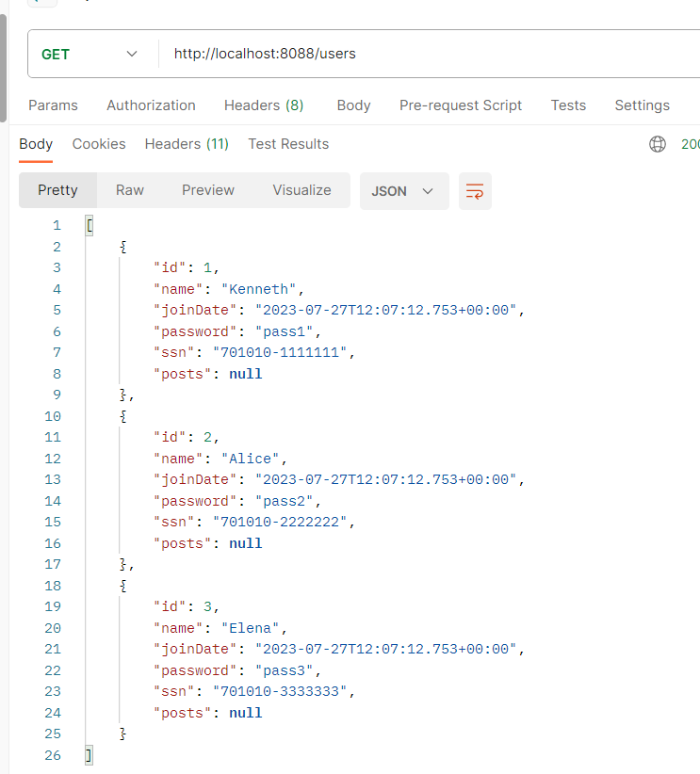
Task: Click the vertical scrollbar on the left edge
Action: point(3,68)
